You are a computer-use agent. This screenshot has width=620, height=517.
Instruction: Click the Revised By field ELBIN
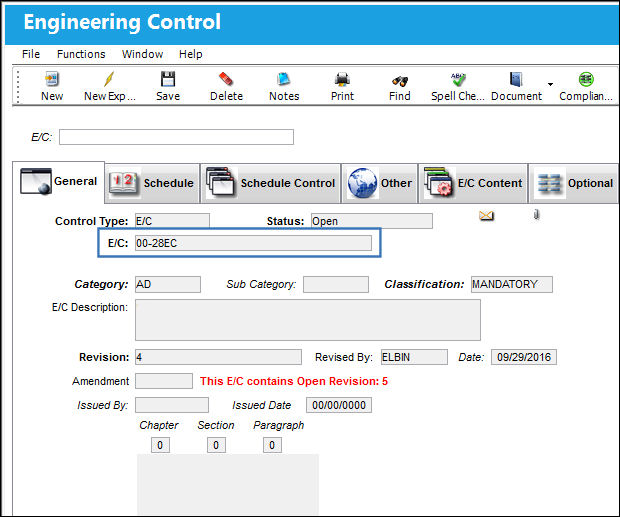(x=414, y=357)
